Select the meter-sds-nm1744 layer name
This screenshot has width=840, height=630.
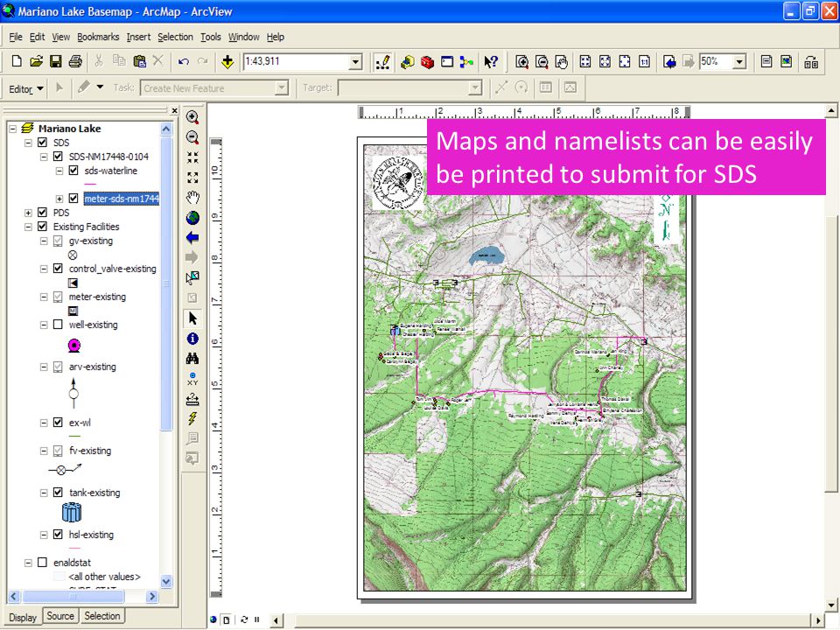click(122, 199)
